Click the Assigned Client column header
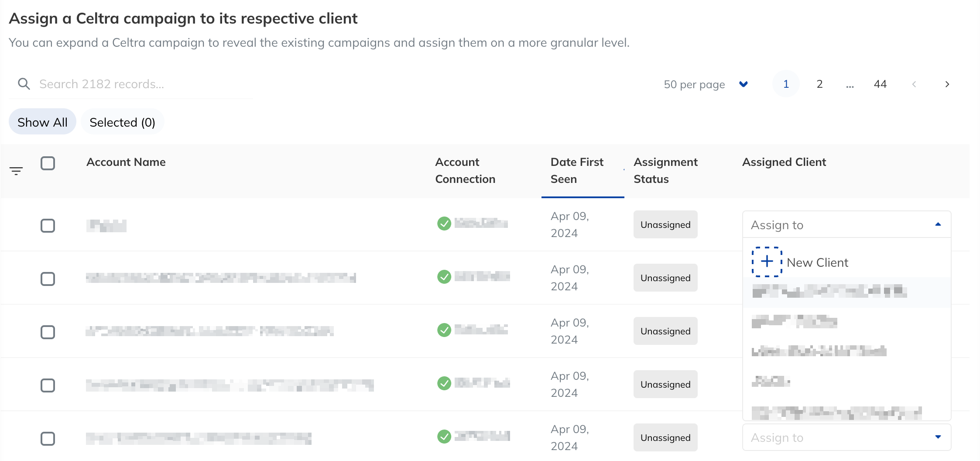 coord(784,162)
